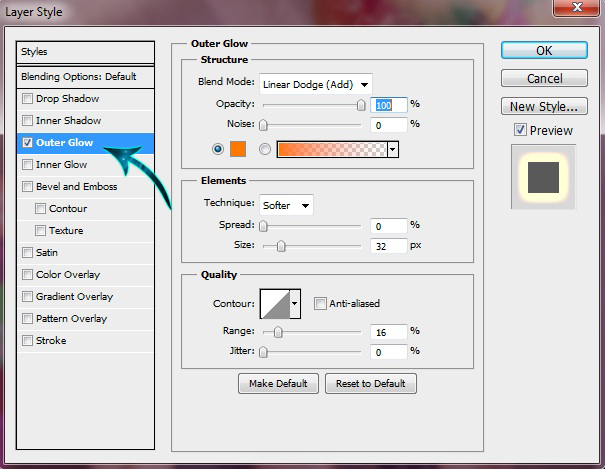Open the Technique dropdown
Image resolution: width=605 pixels, height=469 pixels.
(286, 205)
